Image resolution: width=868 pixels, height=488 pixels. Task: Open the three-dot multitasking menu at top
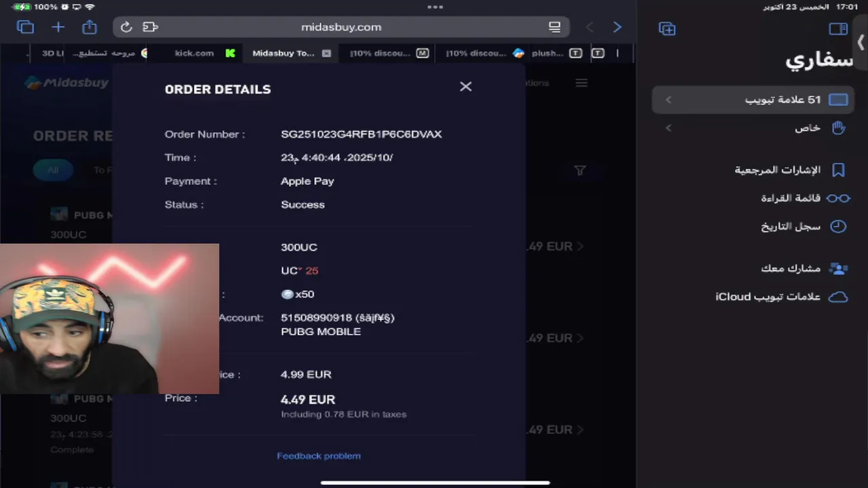click(x=435, y=7)
